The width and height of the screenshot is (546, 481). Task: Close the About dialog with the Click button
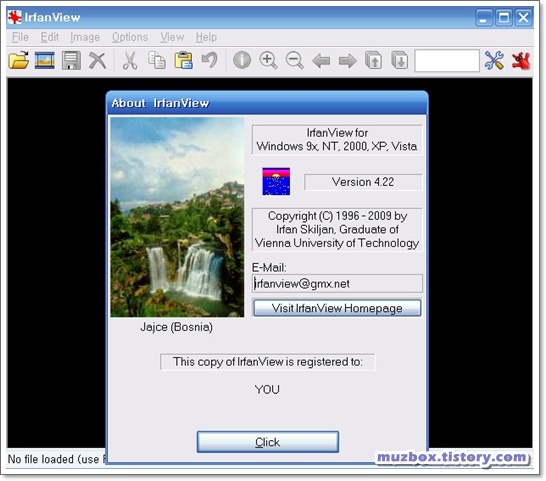(267, 442)
